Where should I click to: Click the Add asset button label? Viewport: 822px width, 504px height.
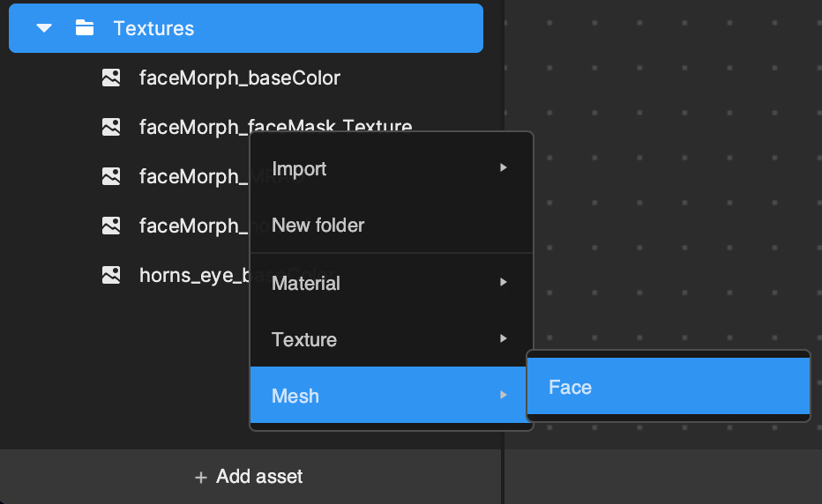pyautogui.click(x=259, y=477)
